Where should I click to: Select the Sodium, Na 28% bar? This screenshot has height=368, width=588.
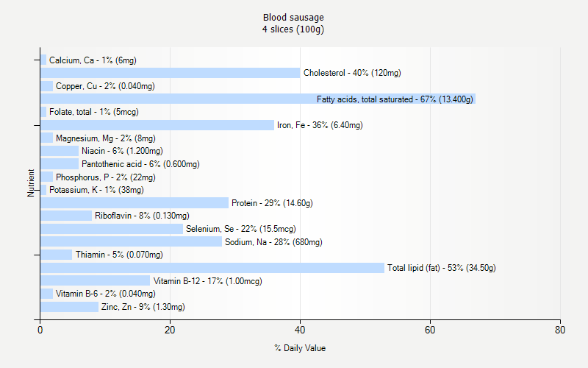(x=131, y=242)
